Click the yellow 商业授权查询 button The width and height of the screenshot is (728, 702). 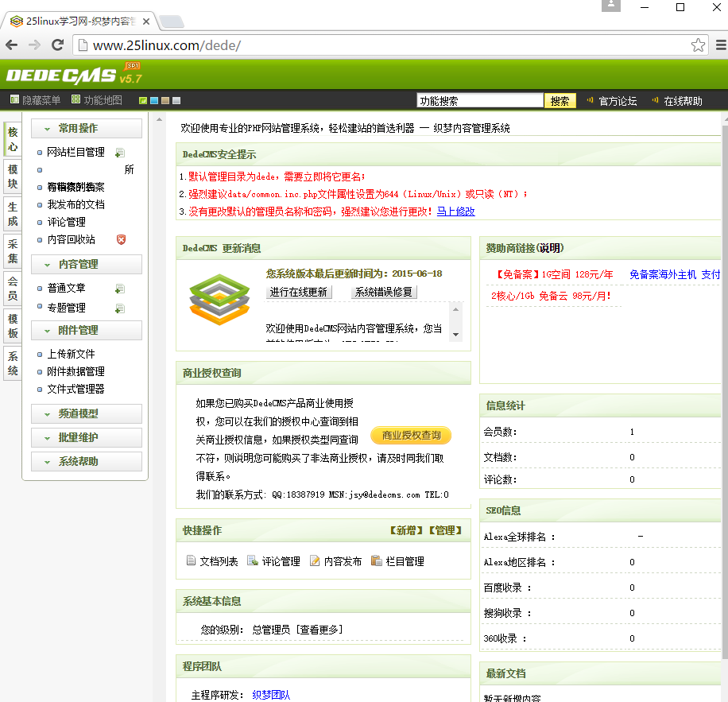411,436
